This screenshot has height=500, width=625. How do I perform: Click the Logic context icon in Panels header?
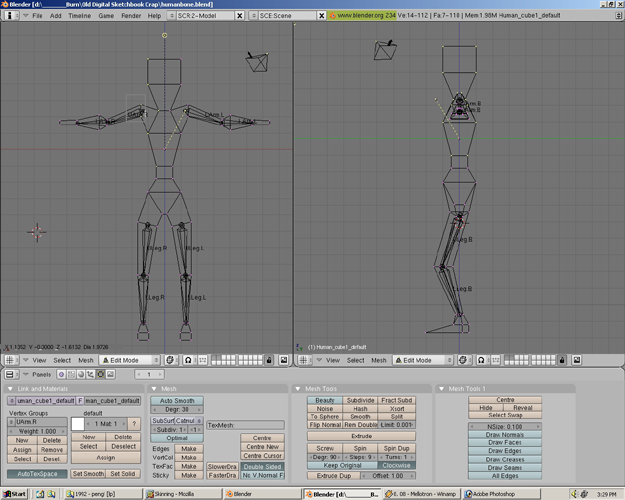click(x=61, y=374)
